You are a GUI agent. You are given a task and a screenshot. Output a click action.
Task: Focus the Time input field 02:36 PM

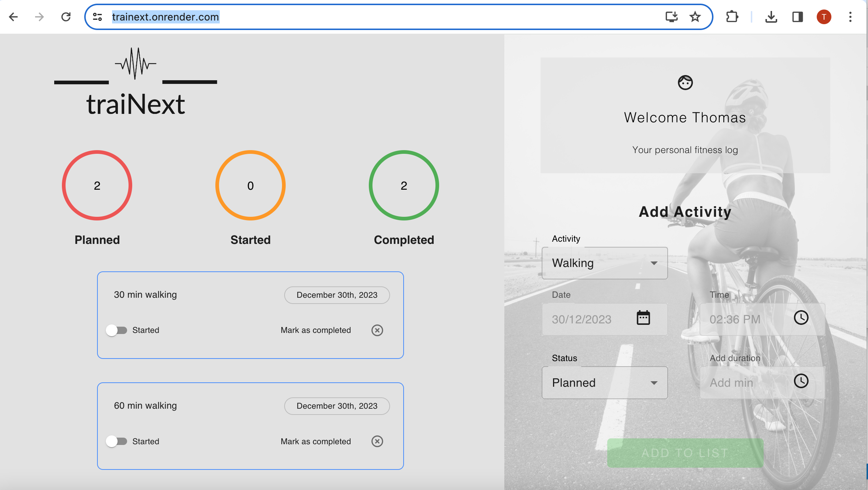[762, 319]
